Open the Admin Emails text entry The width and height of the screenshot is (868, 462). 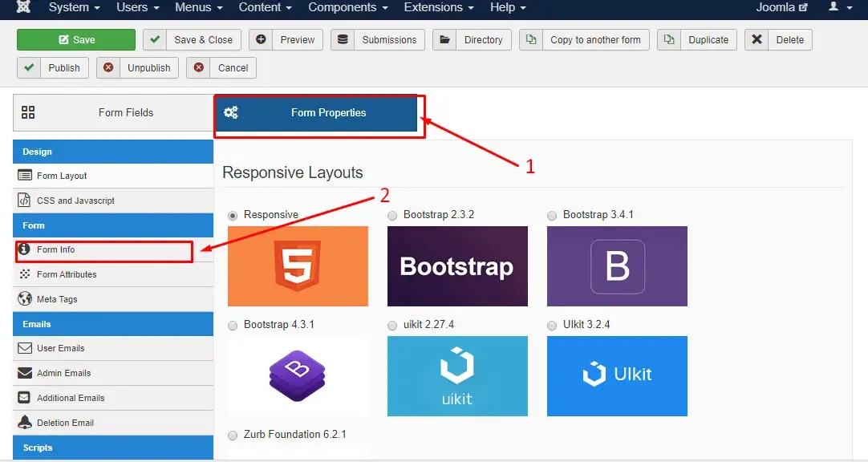tap(63, 374)
